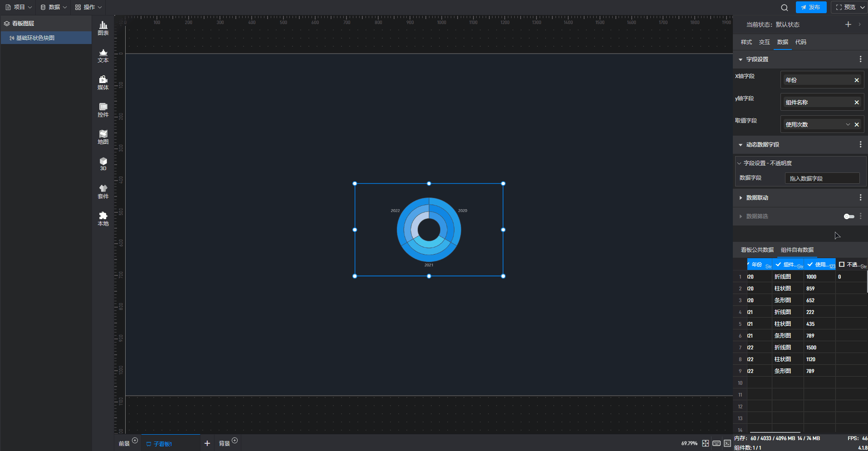Open the 取值字段 使用次数 dropdown
This screenshot has width=868, height=451.
[848, 125]
